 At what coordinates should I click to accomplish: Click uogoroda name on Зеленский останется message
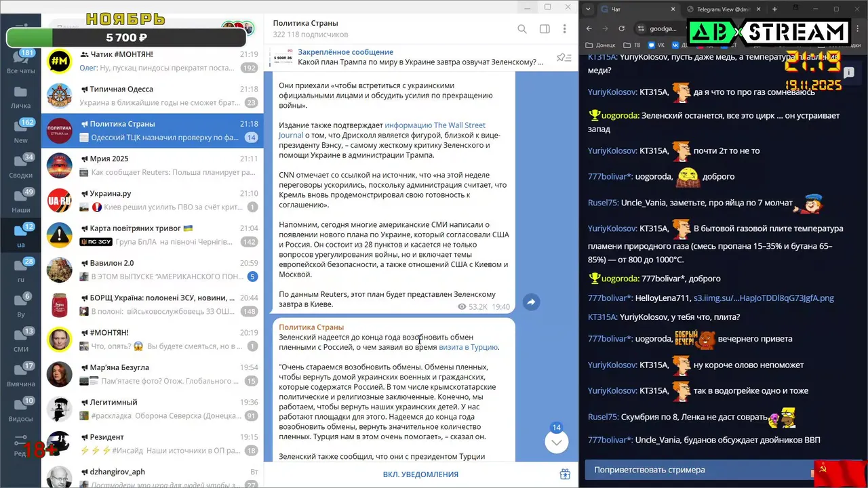point(619,115)
